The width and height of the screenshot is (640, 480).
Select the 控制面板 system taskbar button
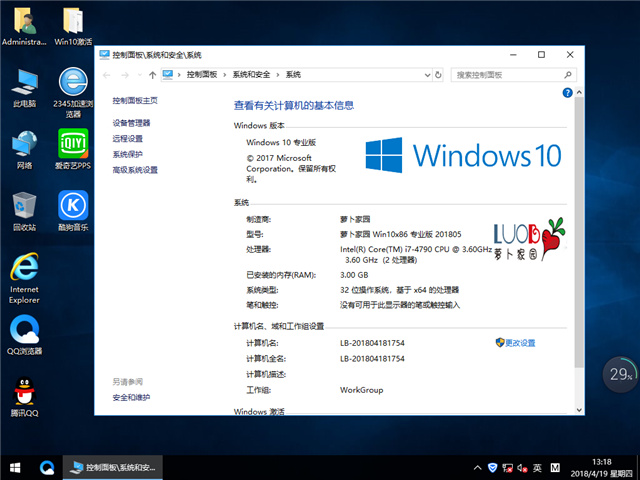click(113, 467)
